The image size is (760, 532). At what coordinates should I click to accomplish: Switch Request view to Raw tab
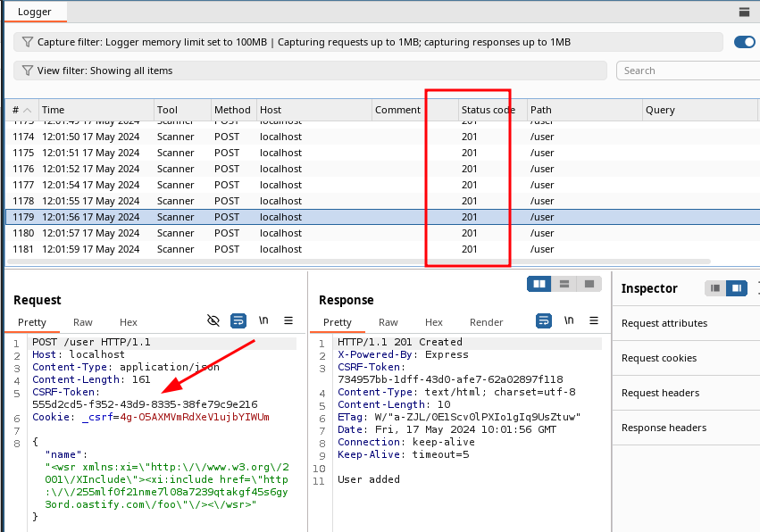point(82,322)
